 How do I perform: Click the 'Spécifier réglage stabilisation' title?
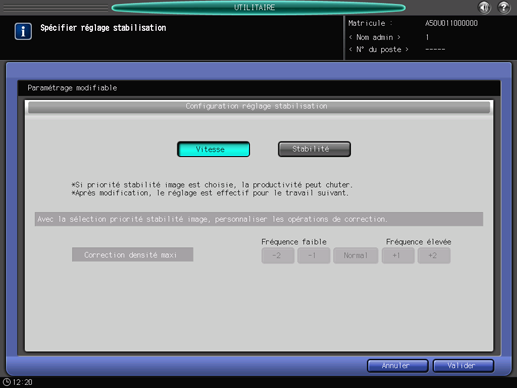click(103, 28)
